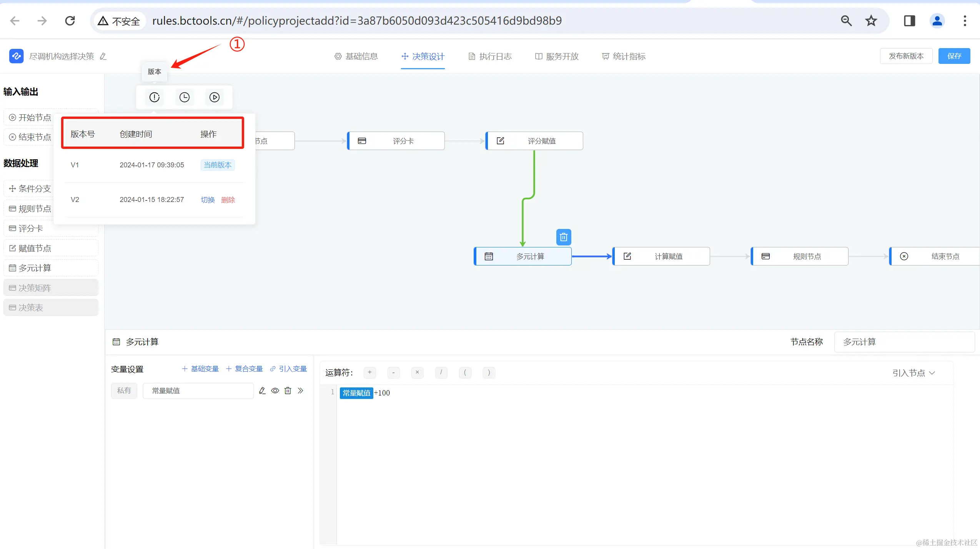Expand the 常量赋值 variable double-chevron
Viewport: 980px width, 549px height.
(x=300, y=390)
